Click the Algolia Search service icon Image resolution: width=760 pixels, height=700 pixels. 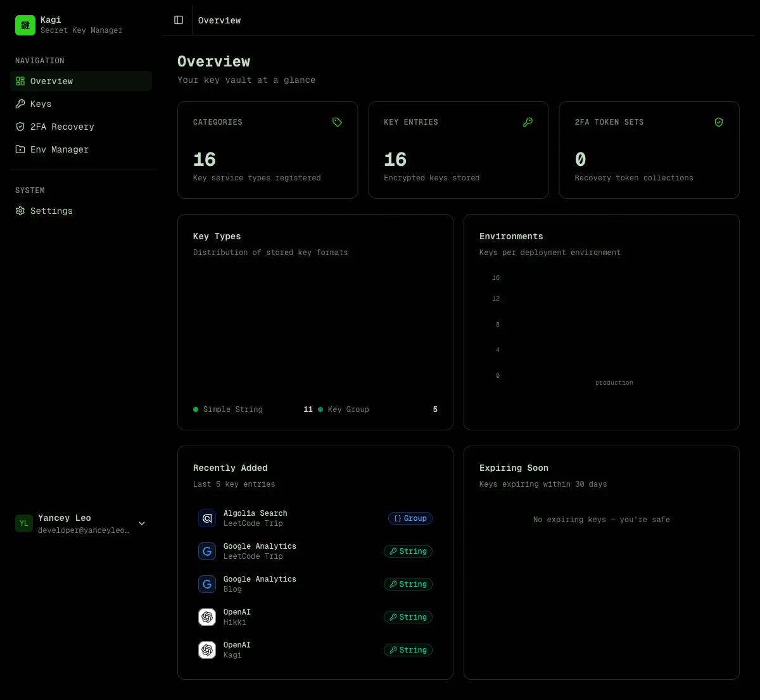pos(207,518)
